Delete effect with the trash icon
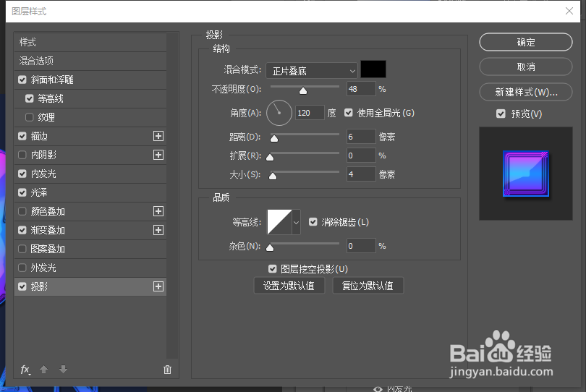 coord(167,370)
